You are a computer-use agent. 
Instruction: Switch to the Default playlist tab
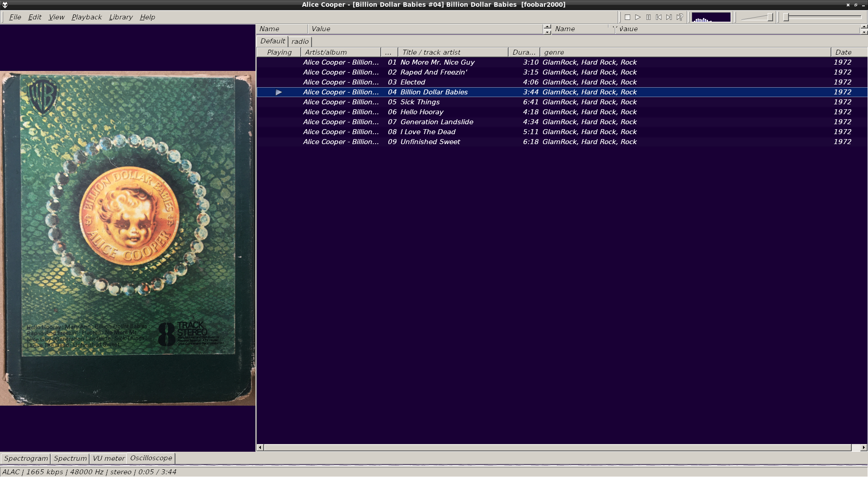click(273, 41)
